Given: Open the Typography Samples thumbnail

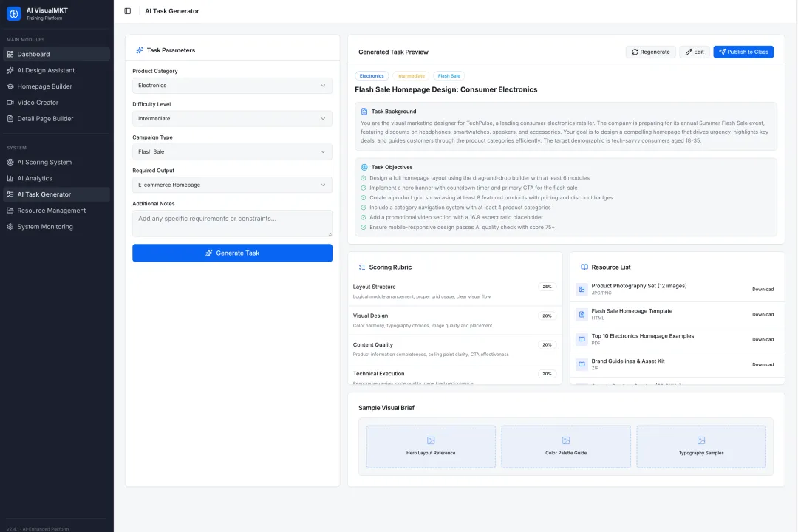Looking at the screenshot, I should [700, 446].
